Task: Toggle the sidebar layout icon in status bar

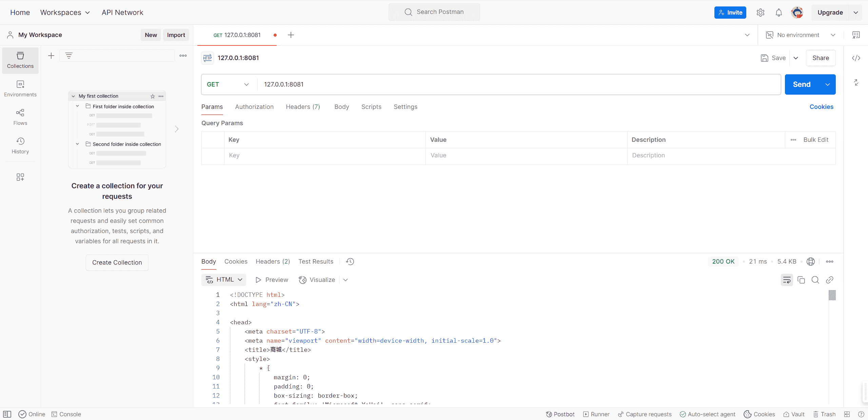Action: (7, 414)
